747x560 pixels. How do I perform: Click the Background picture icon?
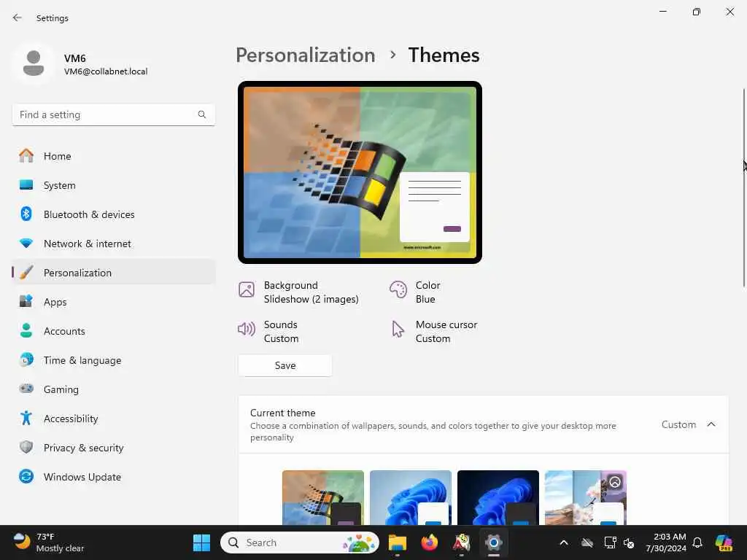click(247, 289)
